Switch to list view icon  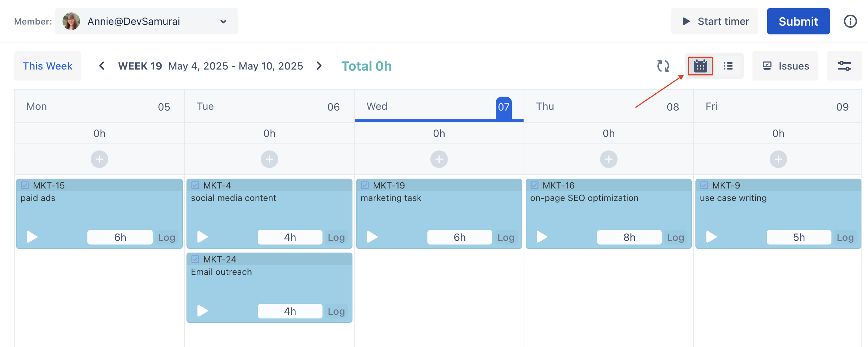coord(728,66)
